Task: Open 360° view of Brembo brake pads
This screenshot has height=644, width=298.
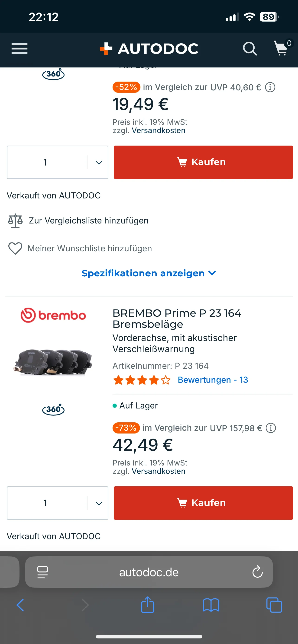Action: coord(53,409)
